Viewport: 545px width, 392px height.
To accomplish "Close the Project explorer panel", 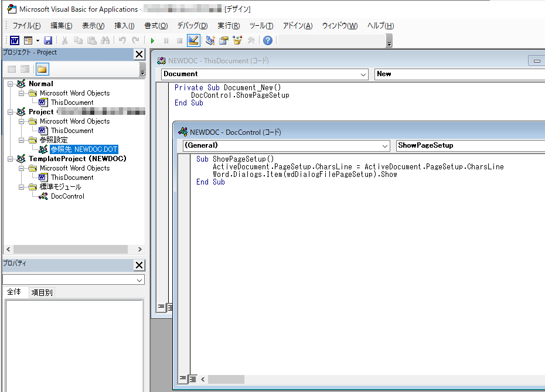I will click(x=139, y=54).
